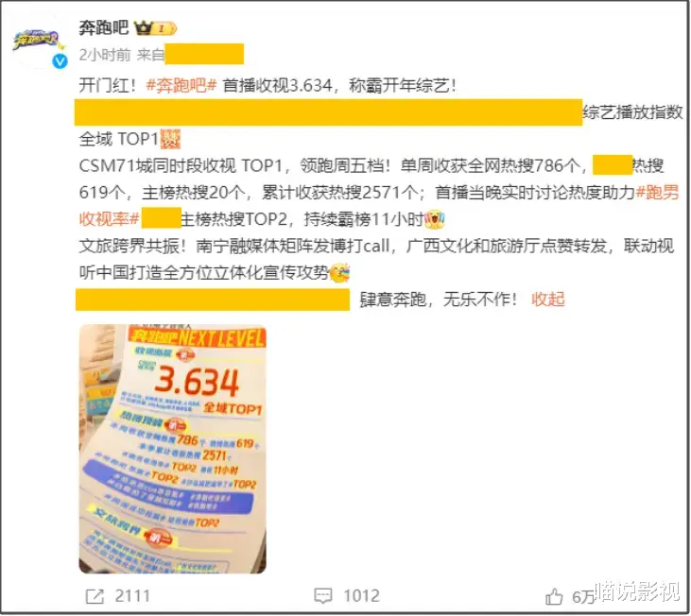Click the crying-laughing emoji after 11小时
This screenshot has height=616, width=691.
435,219
